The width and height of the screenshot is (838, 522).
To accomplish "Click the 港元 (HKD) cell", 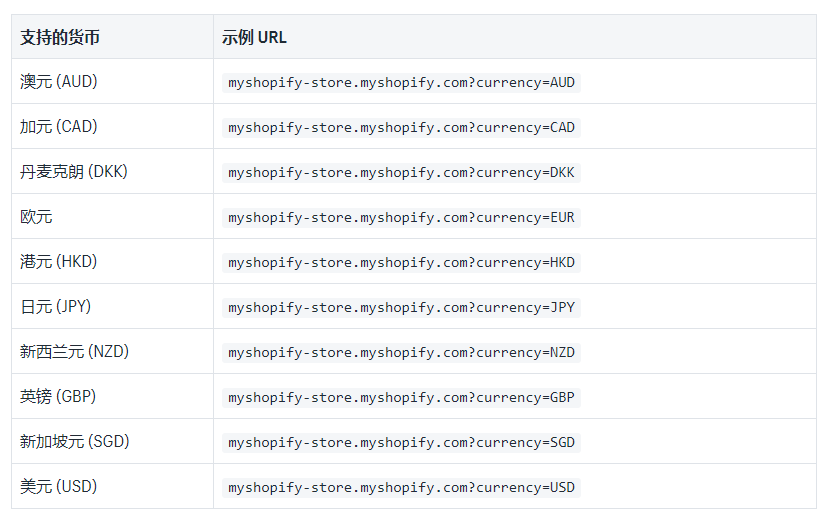I will coord(112,261).
